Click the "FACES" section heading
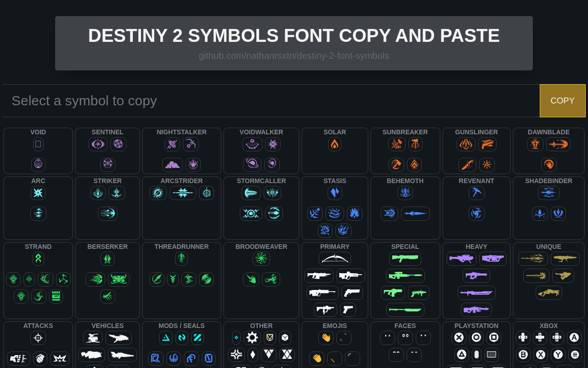 (405, 326)
